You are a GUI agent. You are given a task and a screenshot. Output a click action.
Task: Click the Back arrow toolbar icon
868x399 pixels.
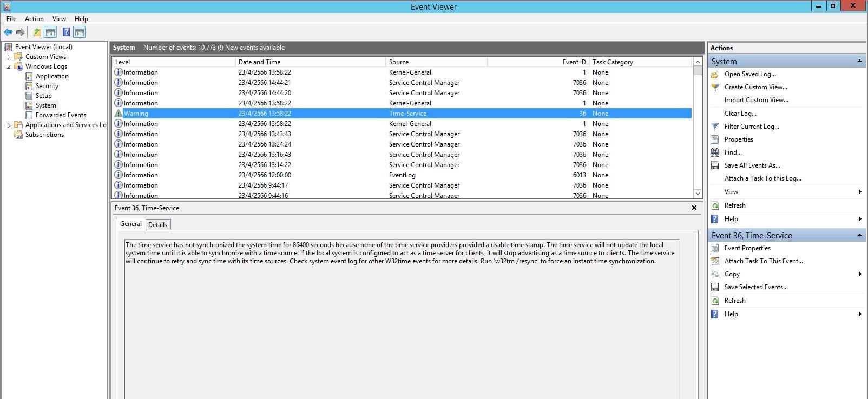[8, 32]
